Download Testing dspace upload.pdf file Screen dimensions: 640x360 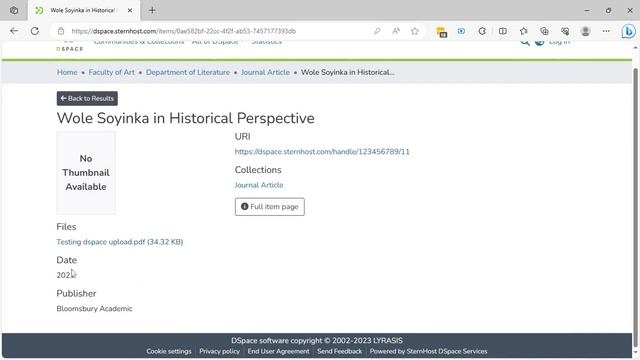click(x=120, y=242)
